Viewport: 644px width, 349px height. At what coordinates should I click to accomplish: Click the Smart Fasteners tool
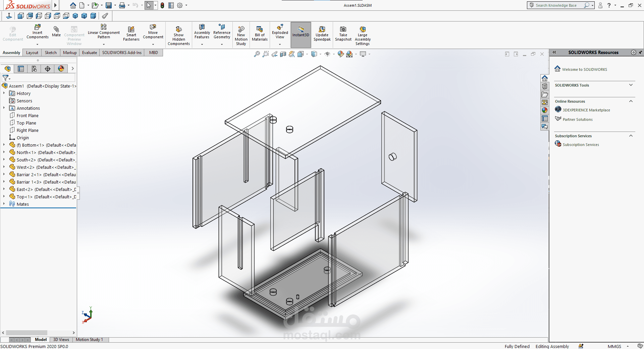point(131,34)
